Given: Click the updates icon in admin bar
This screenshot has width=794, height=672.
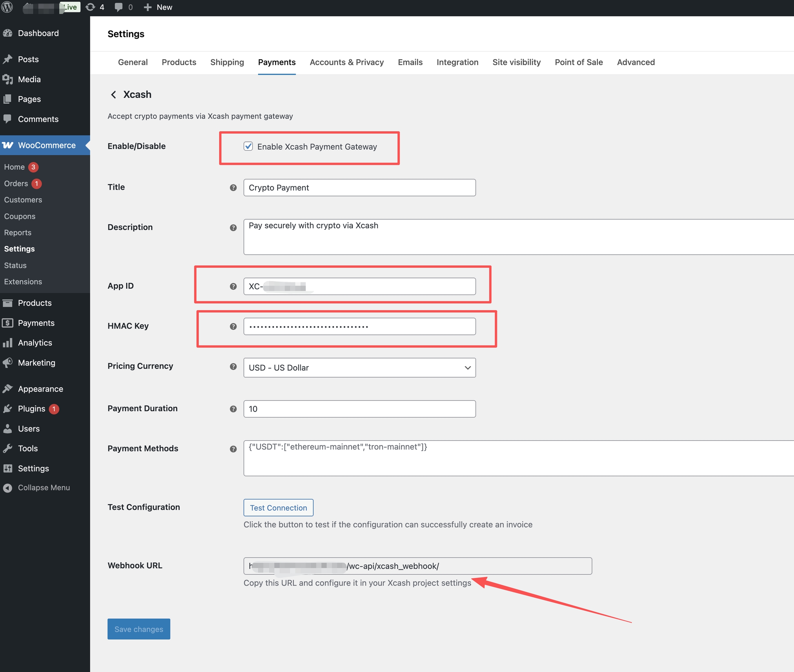Looking at the screenshot, I should pos(91,7).
